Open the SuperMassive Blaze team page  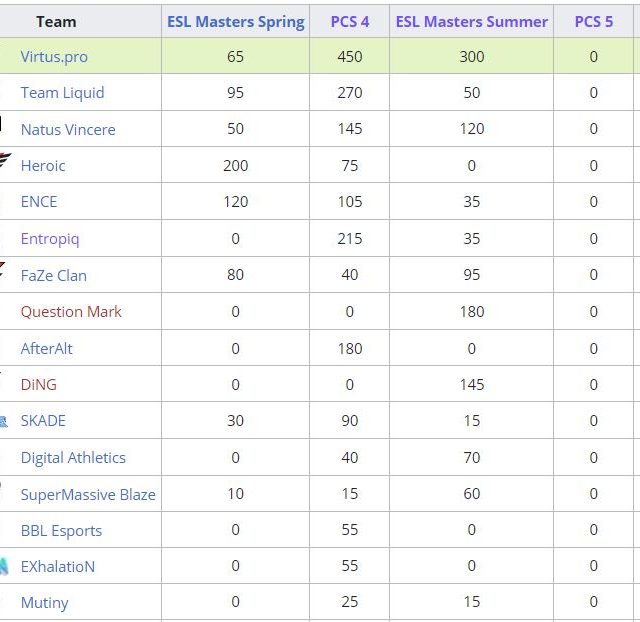click(88, 494)
